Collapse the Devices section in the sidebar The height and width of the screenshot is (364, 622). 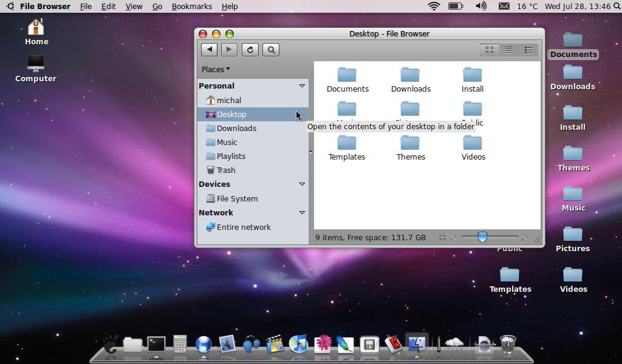(302, 184)
